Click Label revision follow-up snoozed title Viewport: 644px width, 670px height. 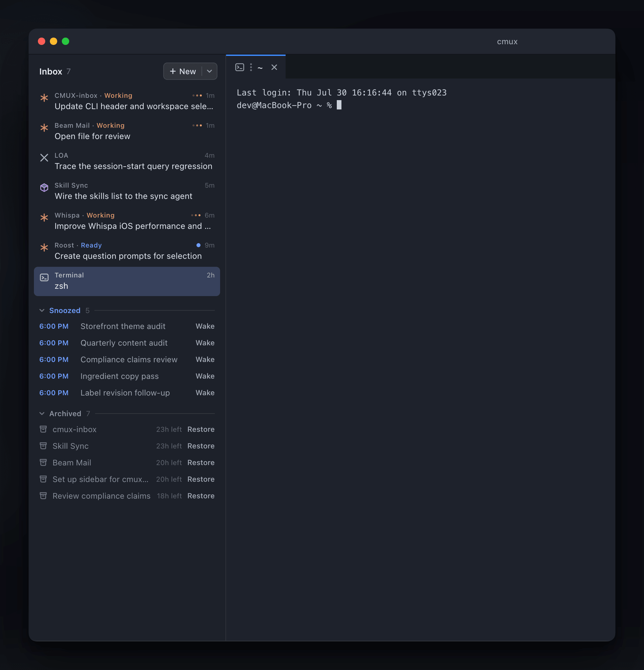click(125, 393)
